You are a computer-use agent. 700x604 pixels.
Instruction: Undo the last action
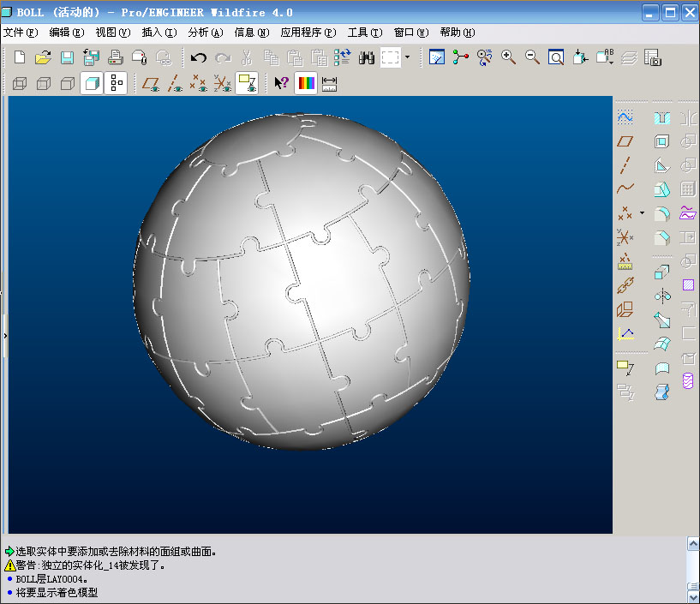pos(199,57)
